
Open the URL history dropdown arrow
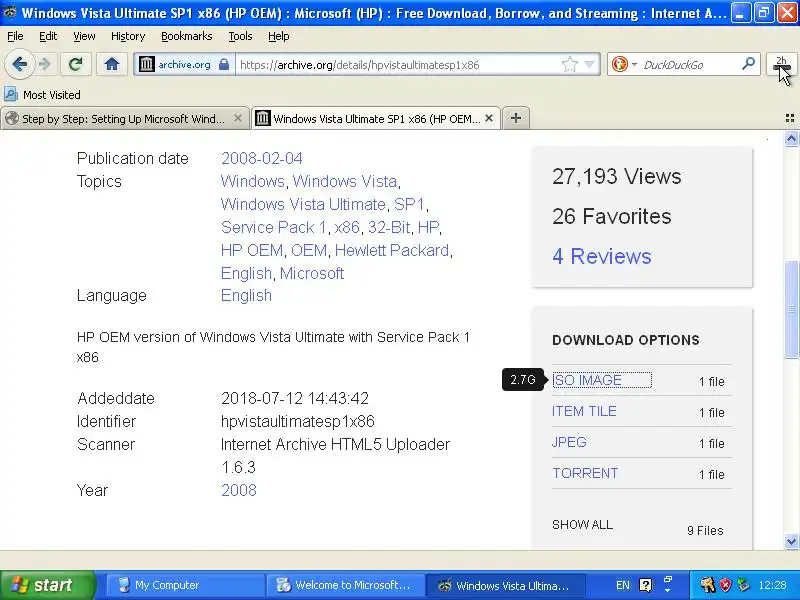point(589,64)
